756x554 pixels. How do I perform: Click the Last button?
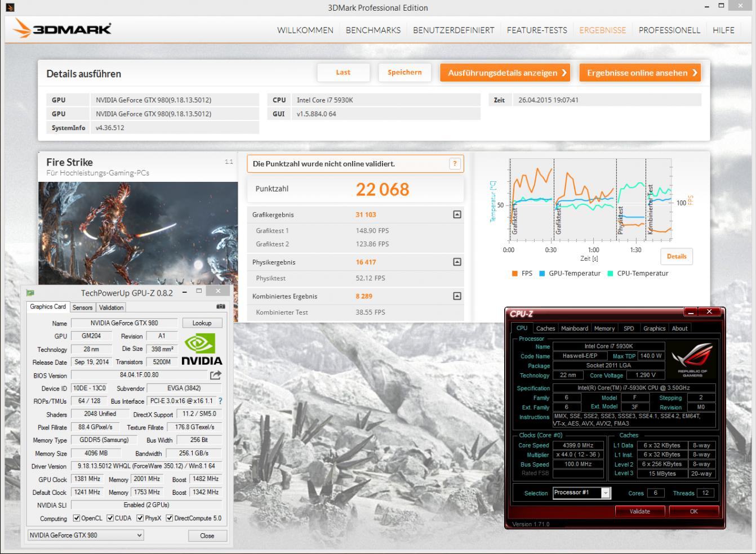(x=343, y=73)
